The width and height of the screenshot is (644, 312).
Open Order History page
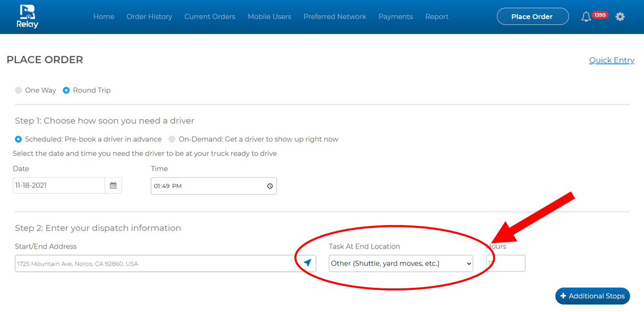click(x=149, y=17)
